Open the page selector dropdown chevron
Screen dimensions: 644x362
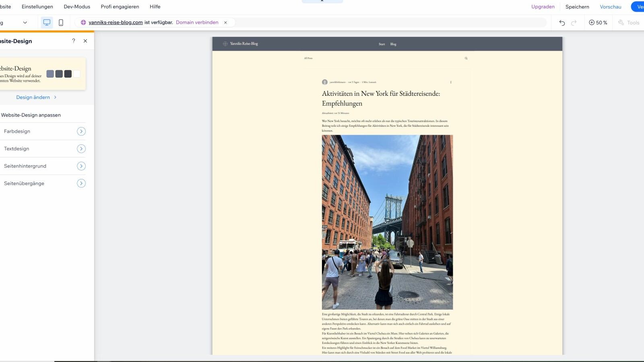(x=25, y=23)
